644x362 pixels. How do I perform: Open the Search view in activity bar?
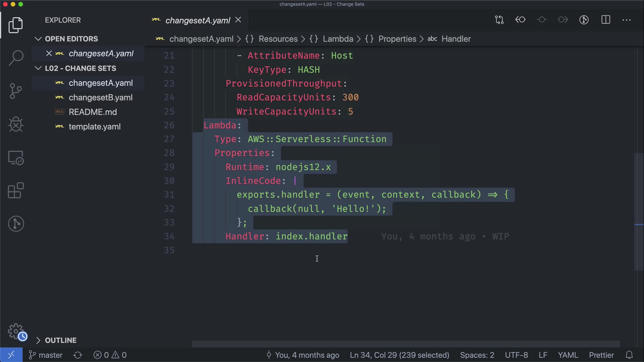[16, 58]
